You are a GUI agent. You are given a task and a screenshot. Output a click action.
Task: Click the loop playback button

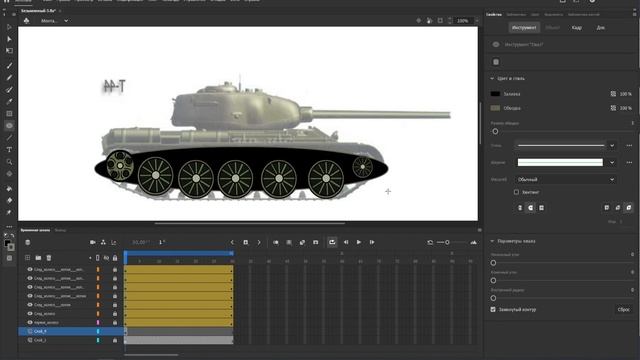(332, 242)
